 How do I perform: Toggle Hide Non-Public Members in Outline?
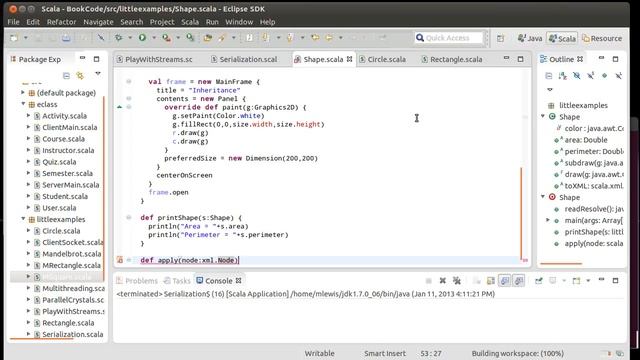(604, 76)
